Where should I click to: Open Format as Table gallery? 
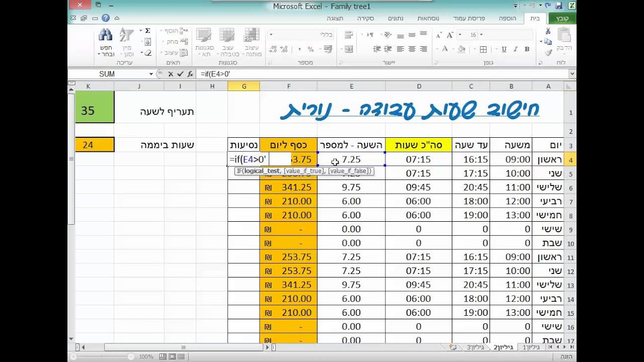[227, 42]
